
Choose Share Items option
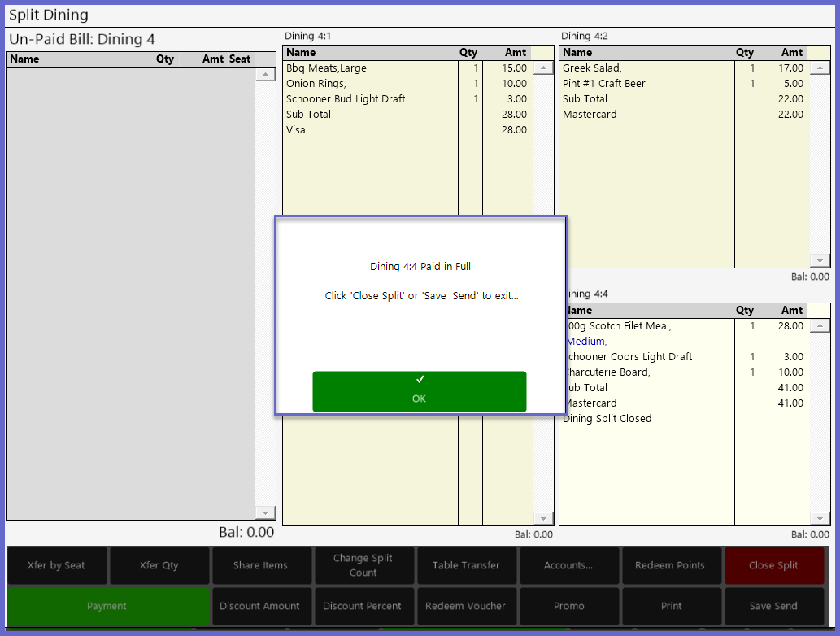pos(260,565)
